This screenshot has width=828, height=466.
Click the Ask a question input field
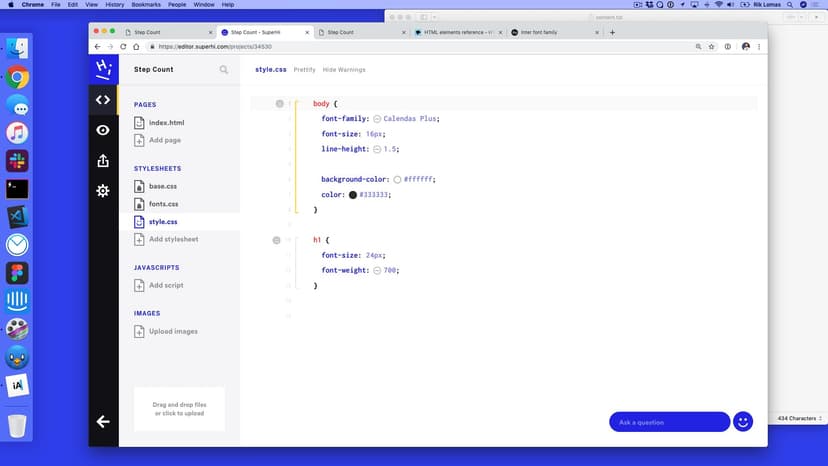point(668,422)
